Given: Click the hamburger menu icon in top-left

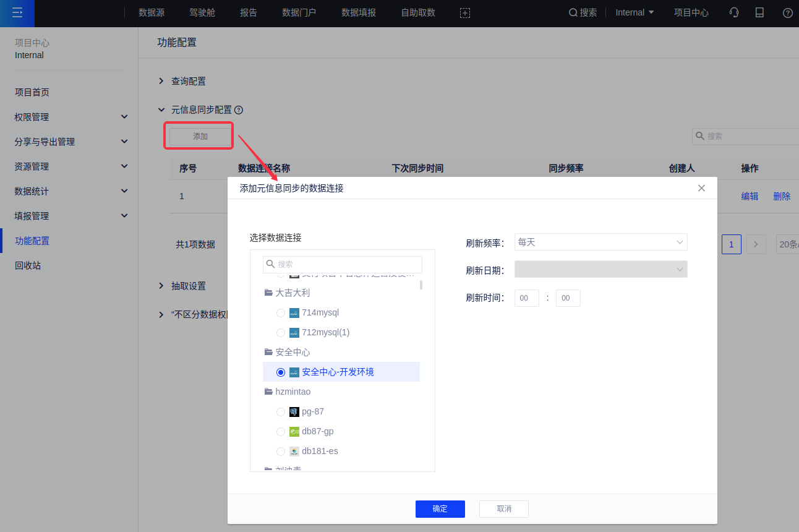Looking at the screenshot, I should pos(17,12).
